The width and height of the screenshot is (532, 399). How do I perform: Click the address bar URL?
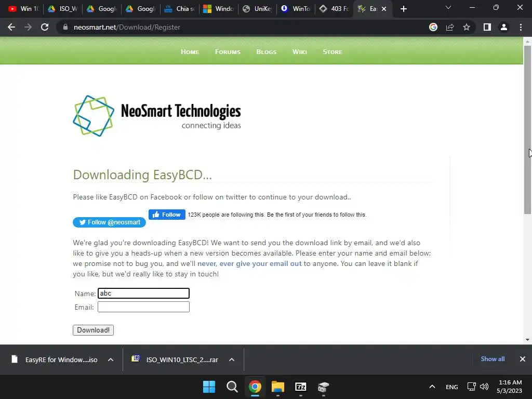[x=127, y=27]
